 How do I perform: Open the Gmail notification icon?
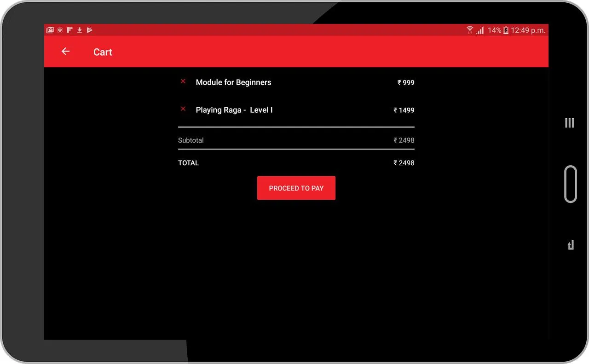pyautogui.click(x=50, y=29)
